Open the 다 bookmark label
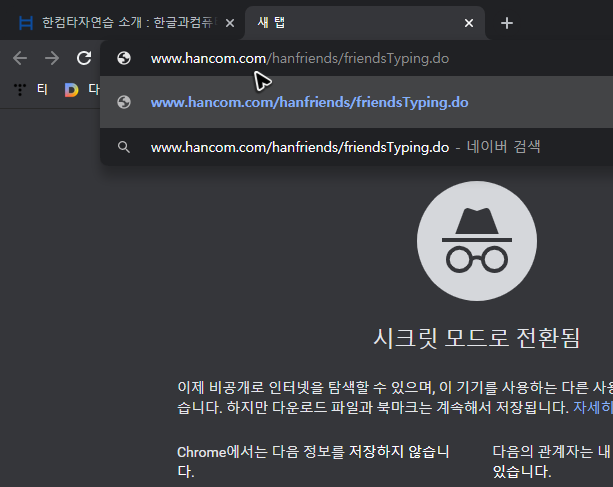Image resolution: width=613 pixels, height=487 pixels. coord(94,90)
